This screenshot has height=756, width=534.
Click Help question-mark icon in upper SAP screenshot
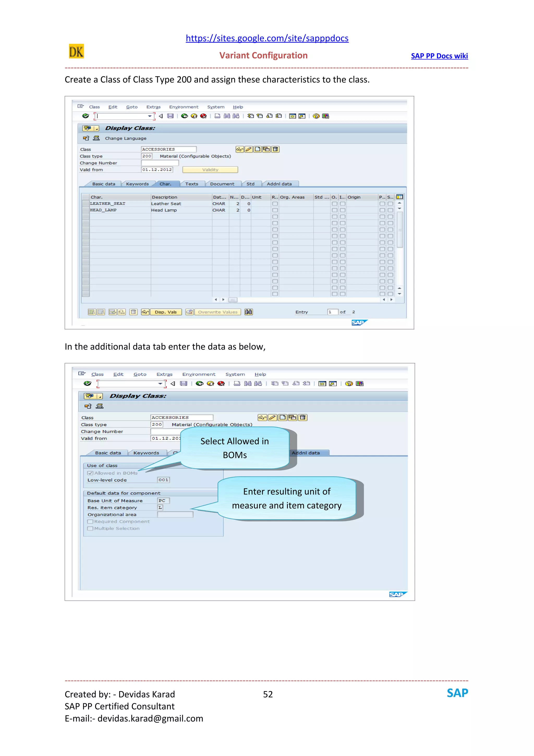click(x=316, y=116)
